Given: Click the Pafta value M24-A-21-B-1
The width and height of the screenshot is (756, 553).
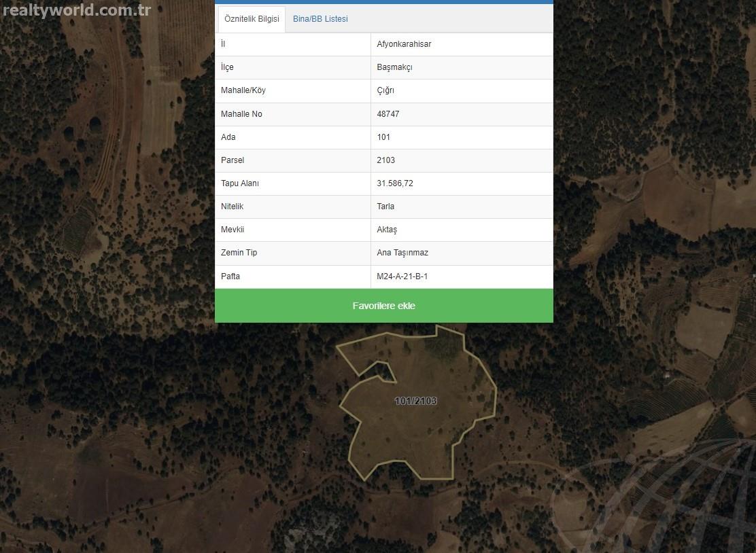Looking at the screenshot, I should [x=402, y=276].
